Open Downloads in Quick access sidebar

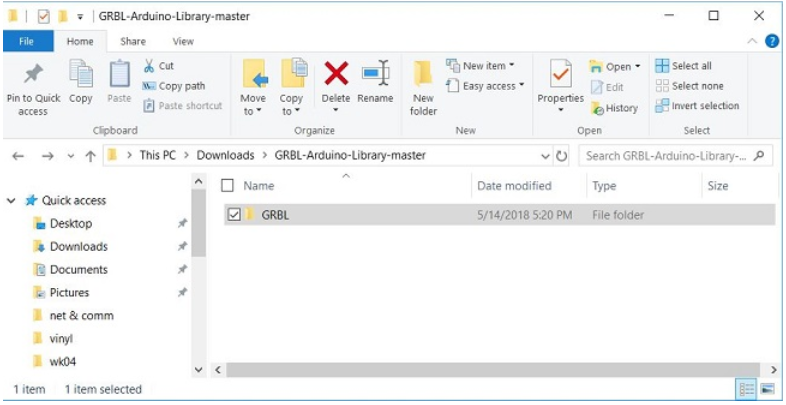[79, 247]
